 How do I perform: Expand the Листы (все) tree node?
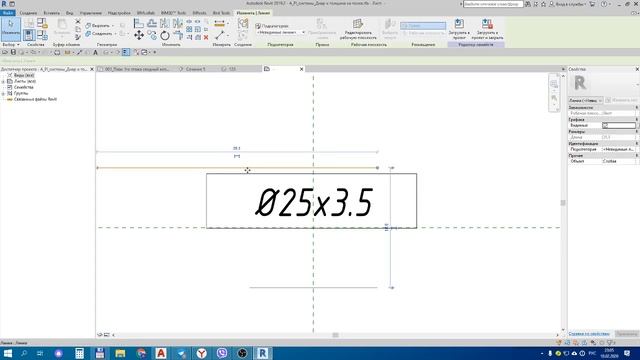[3, 81]
